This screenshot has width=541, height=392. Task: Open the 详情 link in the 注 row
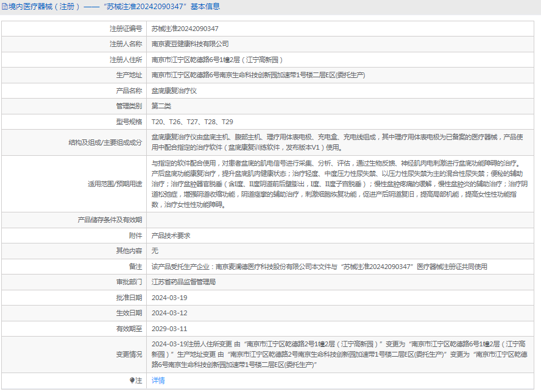pos(158,380)
